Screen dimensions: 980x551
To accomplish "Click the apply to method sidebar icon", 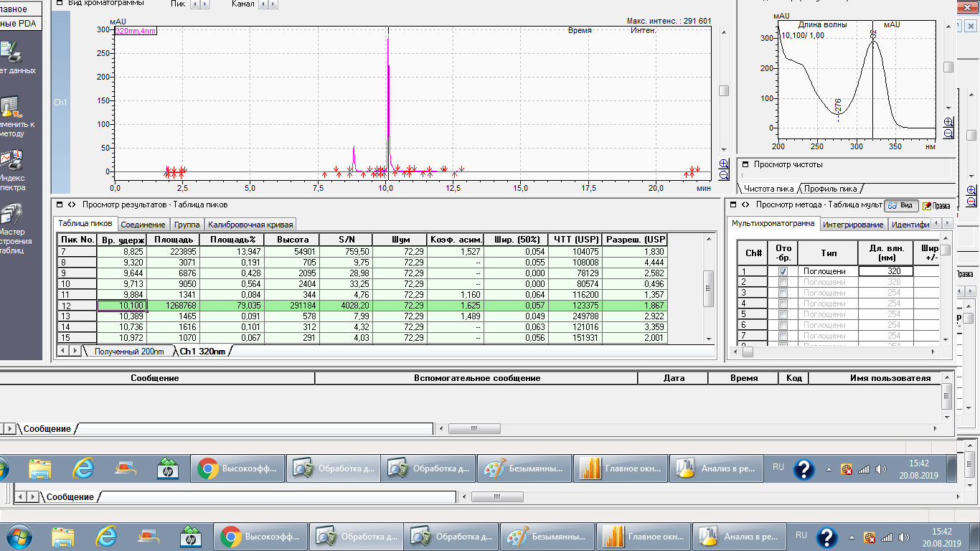I will (x=10, y=108).
